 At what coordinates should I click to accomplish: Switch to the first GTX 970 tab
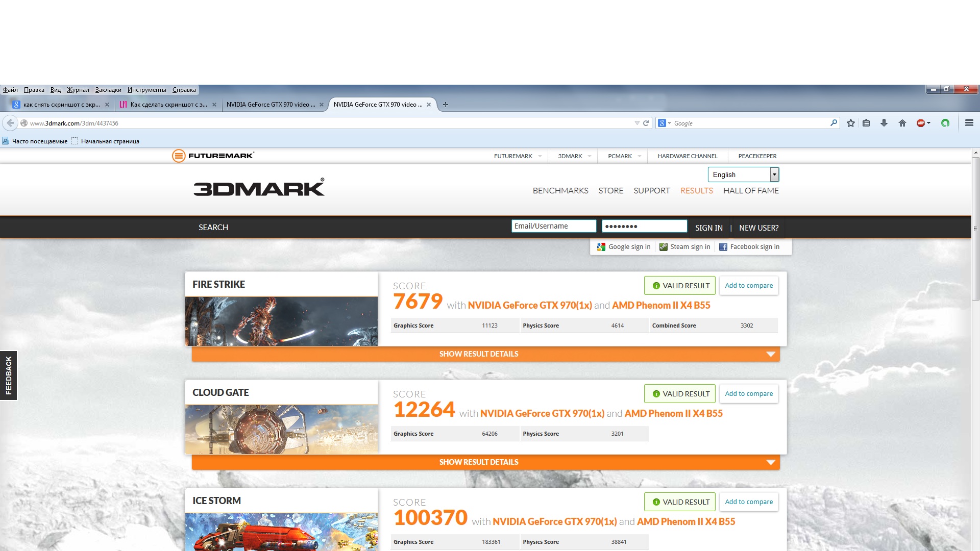271,105
